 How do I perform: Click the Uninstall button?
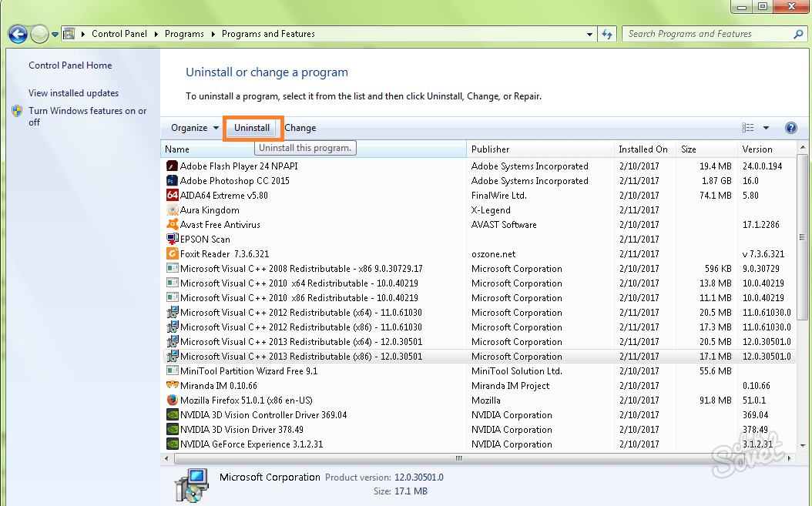[x=252, y=128]
